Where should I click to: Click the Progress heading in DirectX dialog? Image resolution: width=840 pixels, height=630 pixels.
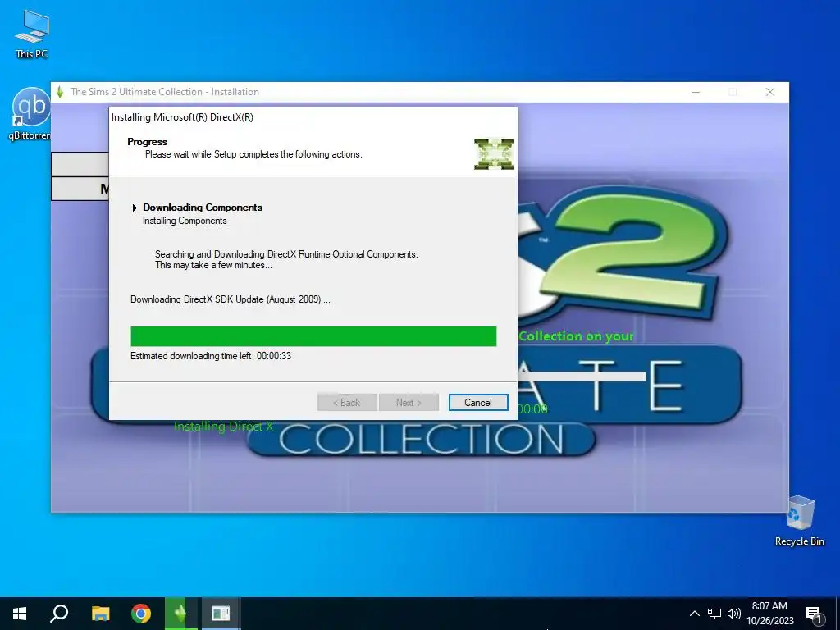(x=148, y=141)
